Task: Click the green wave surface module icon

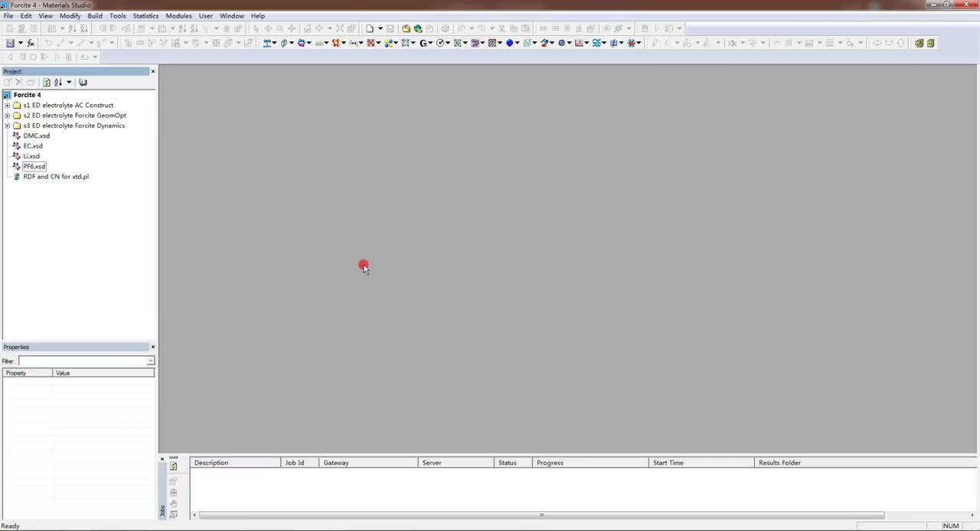Action: [318, 43]
